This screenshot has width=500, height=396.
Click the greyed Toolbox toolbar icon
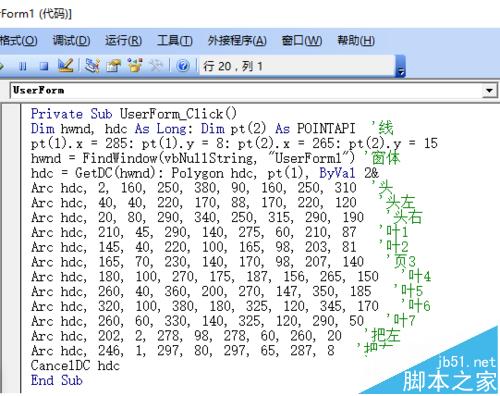[x=156, y=65]
